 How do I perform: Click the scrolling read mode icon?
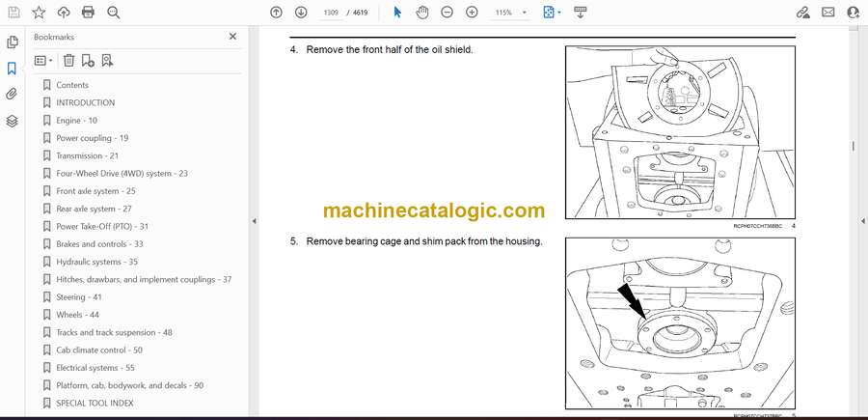pyautogui.click(x=581, y=13)
